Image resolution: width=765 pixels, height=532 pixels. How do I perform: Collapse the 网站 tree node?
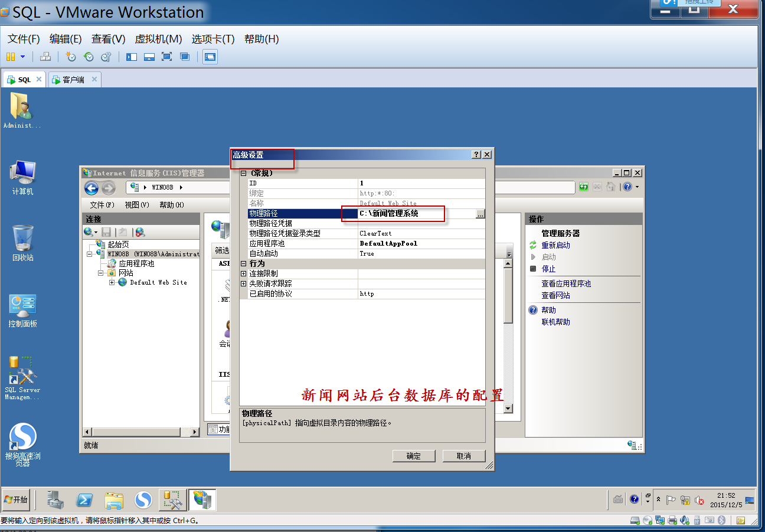pyautogui.click(x=101, y=273)
